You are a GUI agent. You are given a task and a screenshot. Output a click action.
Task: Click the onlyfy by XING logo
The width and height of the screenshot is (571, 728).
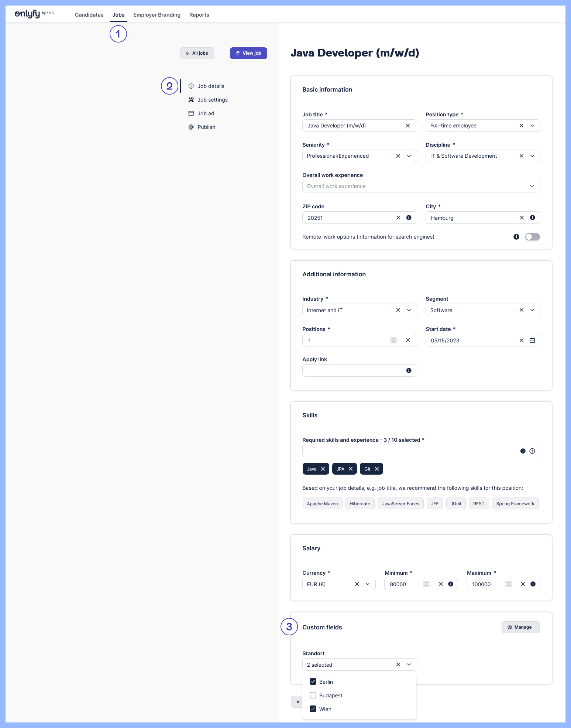(x=34, y=14)
